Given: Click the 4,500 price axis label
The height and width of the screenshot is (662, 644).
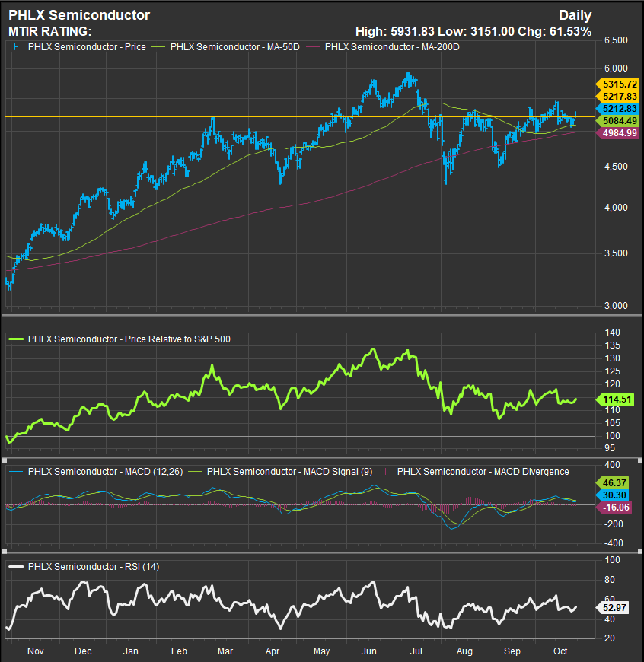Looking at the screenshot, I should [x=616, y=167].
